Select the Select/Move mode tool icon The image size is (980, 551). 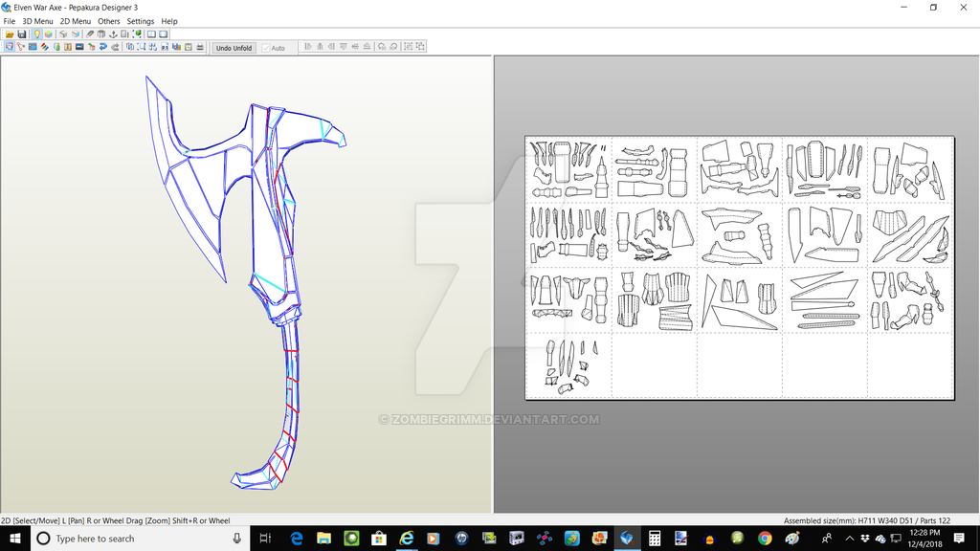[10, 47]
